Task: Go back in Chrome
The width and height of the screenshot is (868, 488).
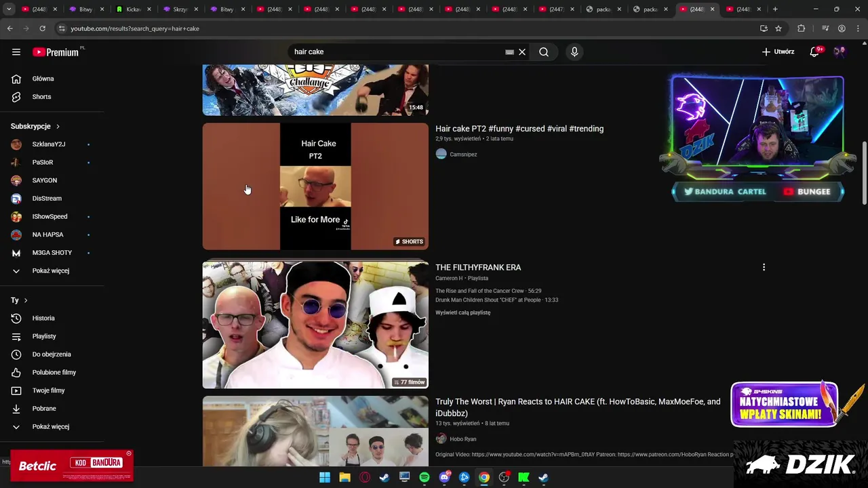Action: coord(9,28)
